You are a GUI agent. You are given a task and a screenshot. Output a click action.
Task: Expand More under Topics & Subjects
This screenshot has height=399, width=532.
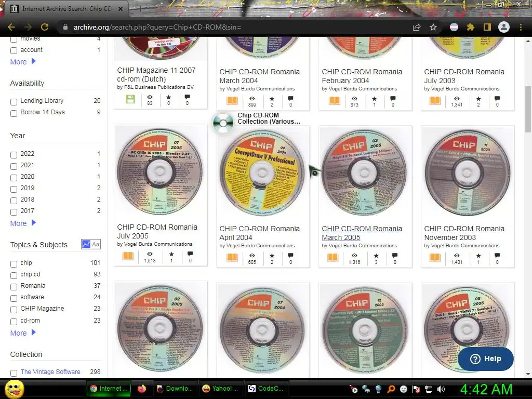click(23, 333)
